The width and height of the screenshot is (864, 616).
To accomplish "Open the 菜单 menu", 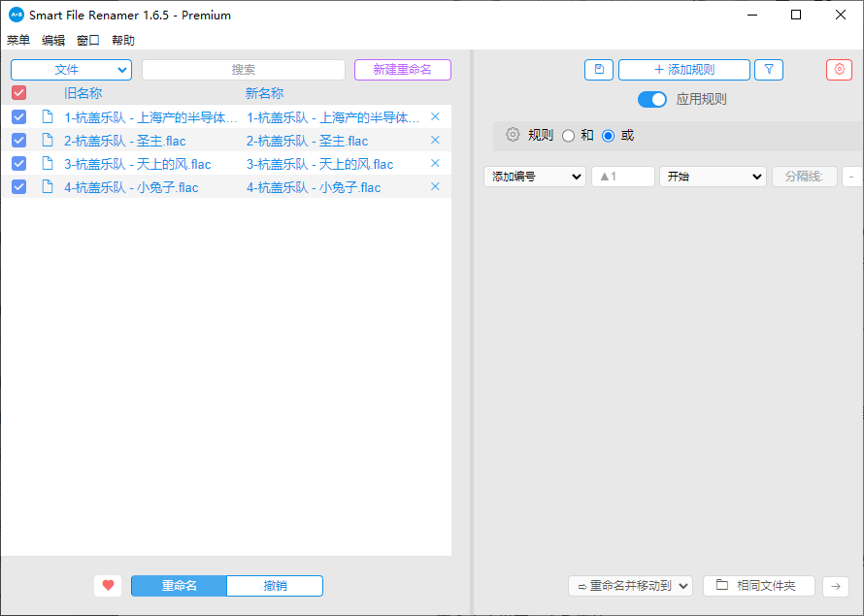I will [17, 40].
